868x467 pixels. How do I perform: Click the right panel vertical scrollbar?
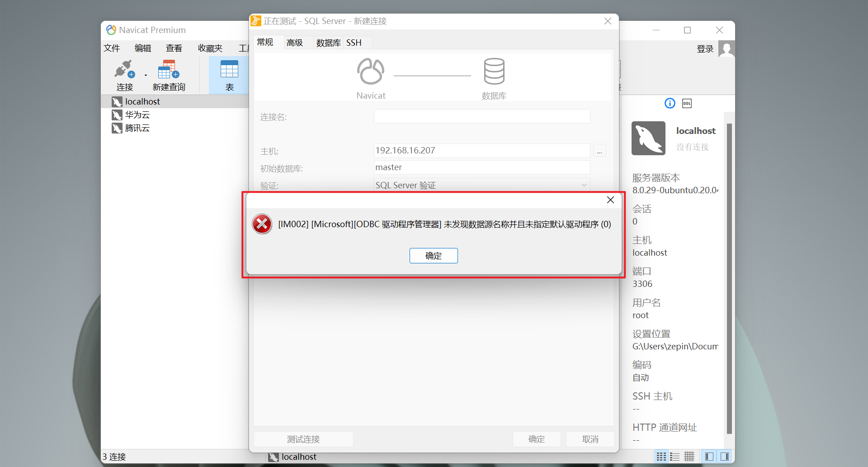729,278
